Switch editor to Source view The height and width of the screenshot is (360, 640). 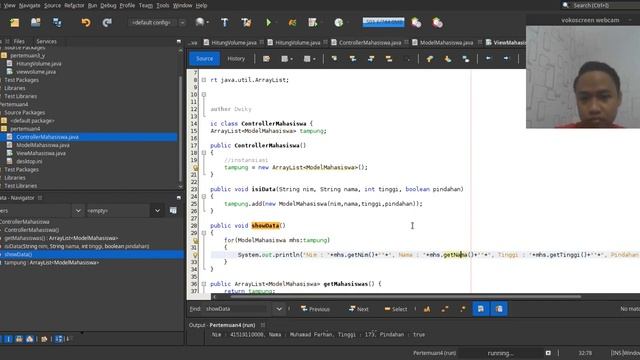click(x=204, y=59)
